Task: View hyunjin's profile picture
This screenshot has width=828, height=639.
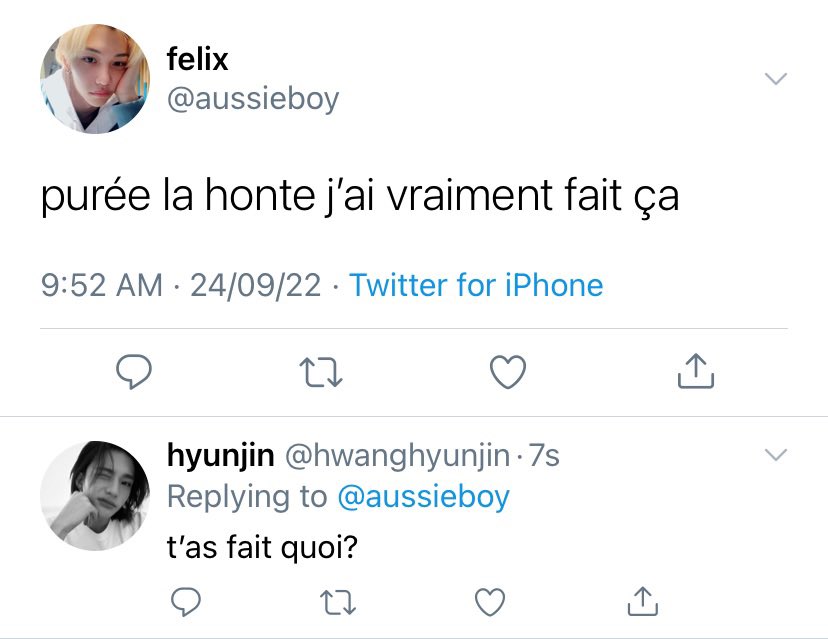Action: tap(95, 496)
